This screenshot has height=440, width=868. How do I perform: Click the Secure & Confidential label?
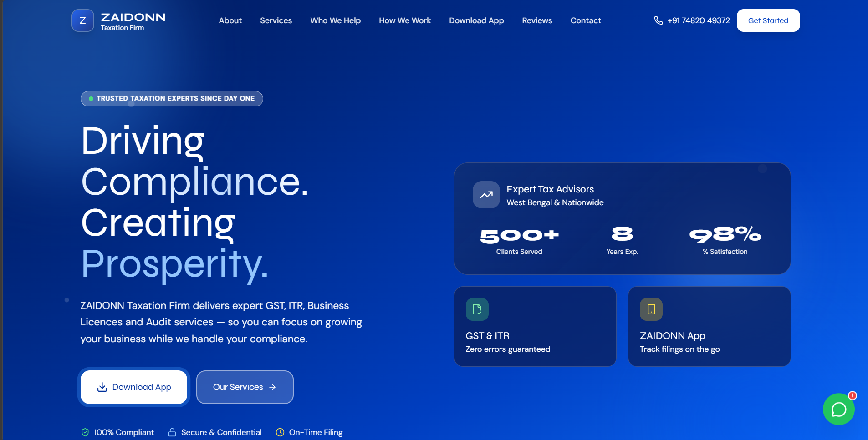221,432
